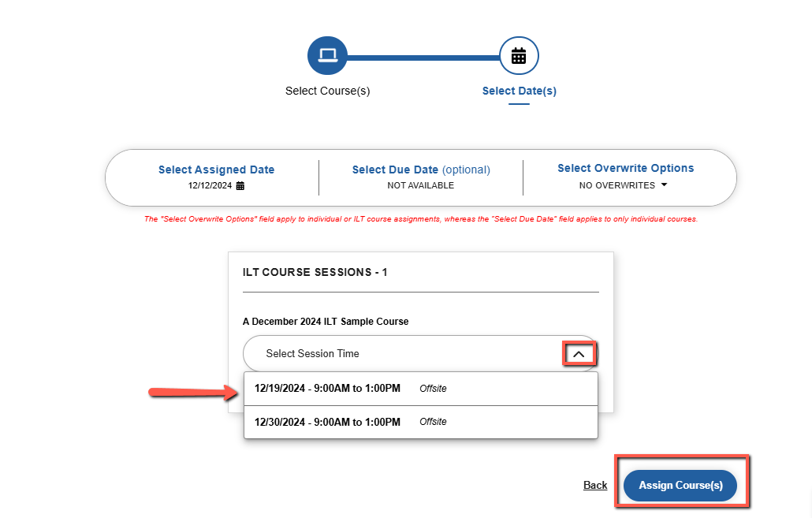Choose the 12/19/2024 9:00AM to 1:00PM session

pos(420,389)
